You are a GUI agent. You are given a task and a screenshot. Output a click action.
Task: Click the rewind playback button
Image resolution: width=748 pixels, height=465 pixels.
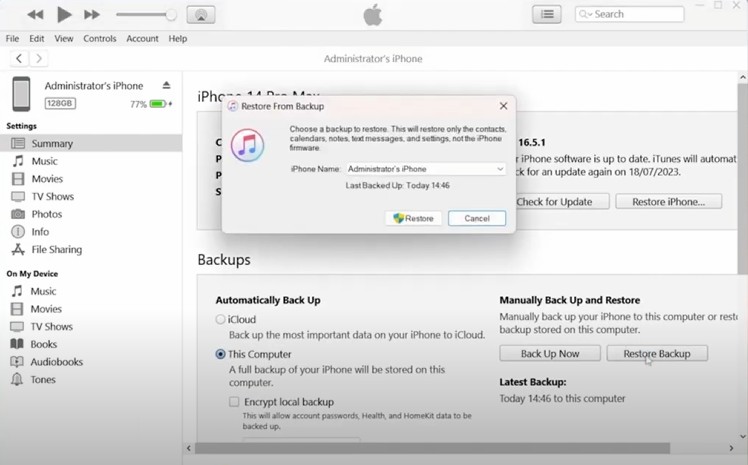(x=35, y=15)
